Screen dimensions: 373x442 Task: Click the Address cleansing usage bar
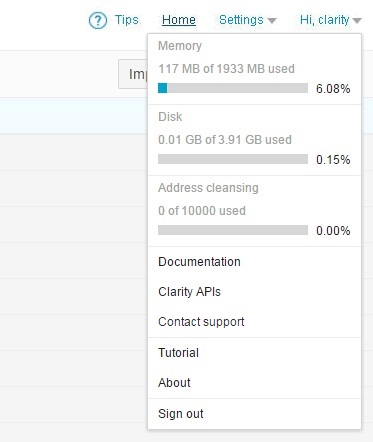point(233,230)
